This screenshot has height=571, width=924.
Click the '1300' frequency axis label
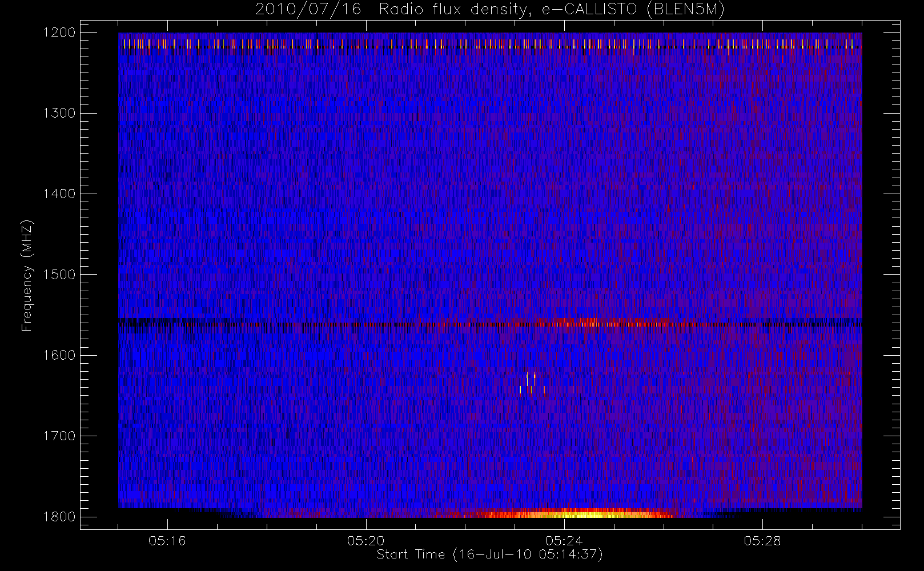[59, 113]
